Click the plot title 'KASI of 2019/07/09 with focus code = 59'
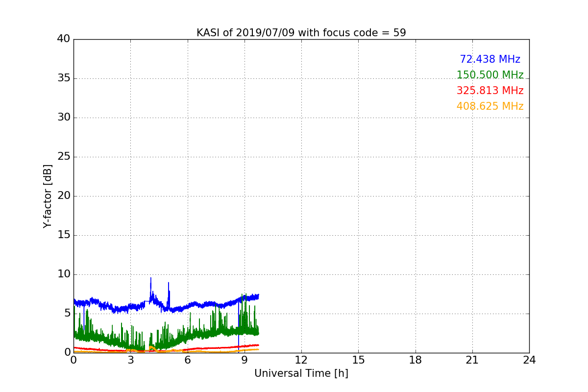Viewport: 588px width, 392px height. (301, 33)
